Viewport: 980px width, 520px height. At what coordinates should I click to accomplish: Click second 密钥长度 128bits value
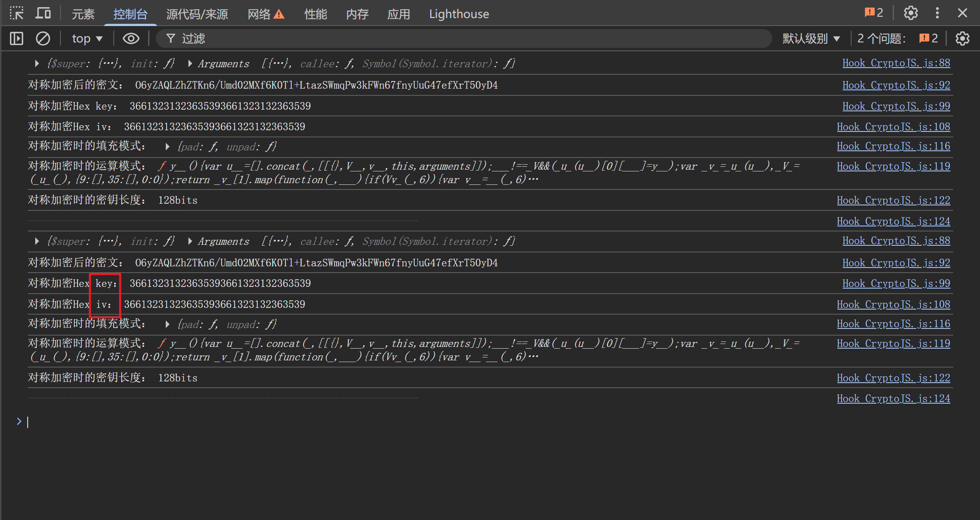click(178, 378)
